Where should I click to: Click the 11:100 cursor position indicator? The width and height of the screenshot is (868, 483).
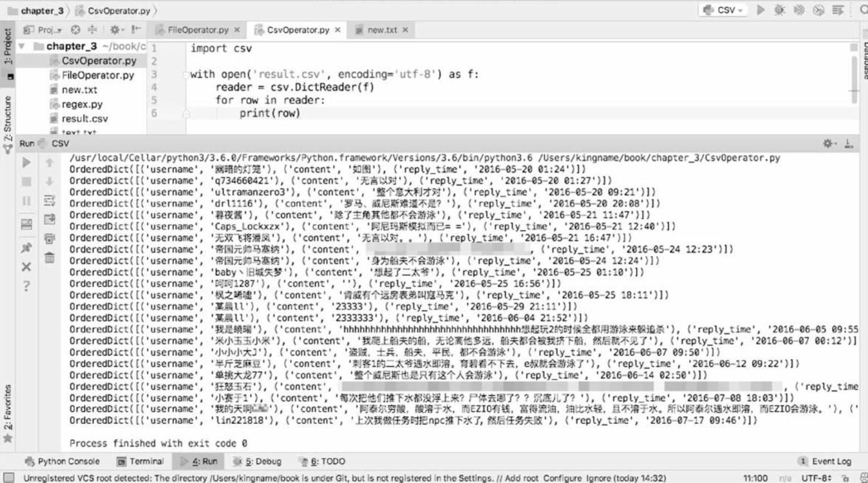[755, 478]
